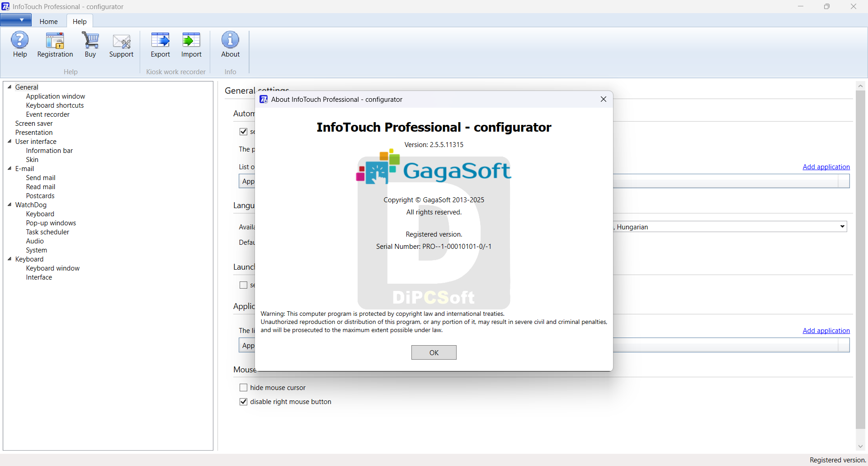This screenshot has height=466, width=868.
Task: Open Skin settings
Action: [x=32, y=160]
